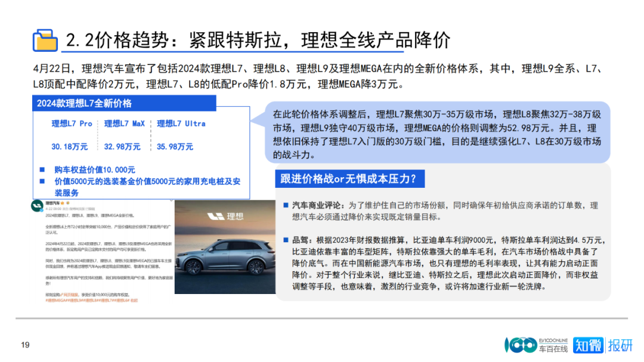This screenshot has width=644, height=362.
Task: Click the "理想L7 MaX" label
Action: pyautogui.click(x=125, y=123)
